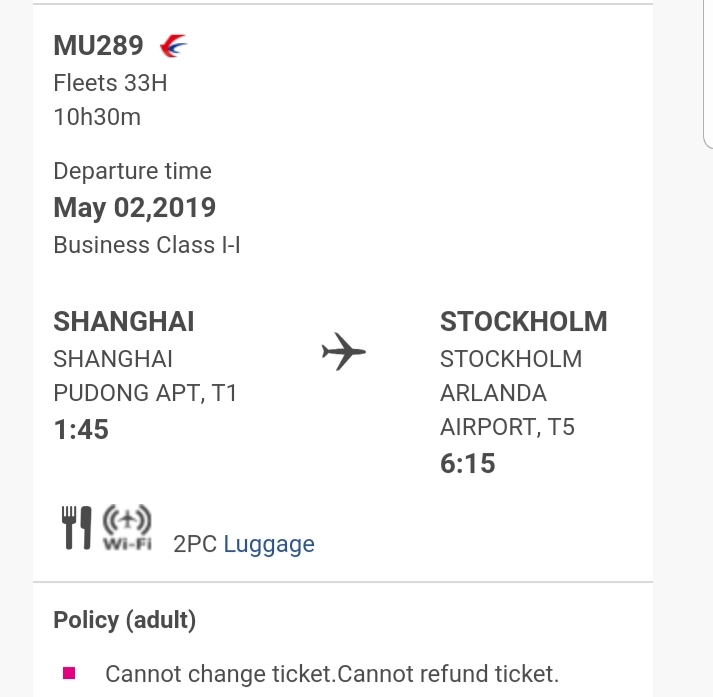
Task: Click the 1:45 departure time
Action: [x=81, y=430]
